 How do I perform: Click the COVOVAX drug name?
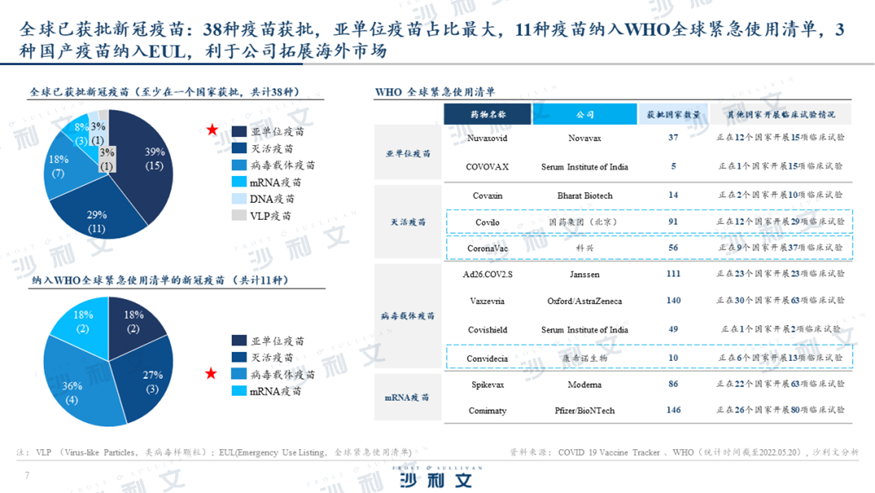487,166
